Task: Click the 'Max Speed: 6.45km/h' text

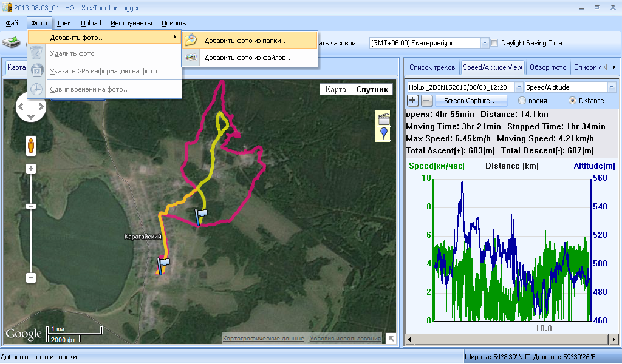Action: pos(448,139)
